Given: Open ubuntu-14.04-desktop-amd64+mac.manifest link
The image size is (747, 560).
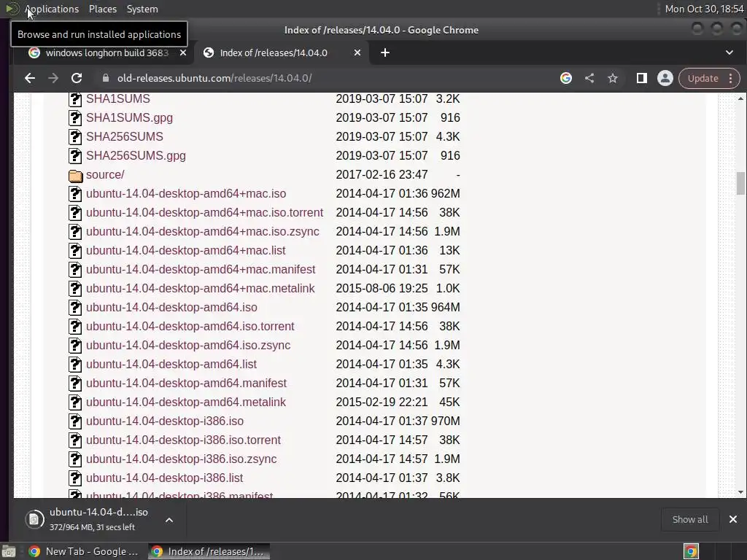Looking at the screenshot, I should [x=201, y=270].
